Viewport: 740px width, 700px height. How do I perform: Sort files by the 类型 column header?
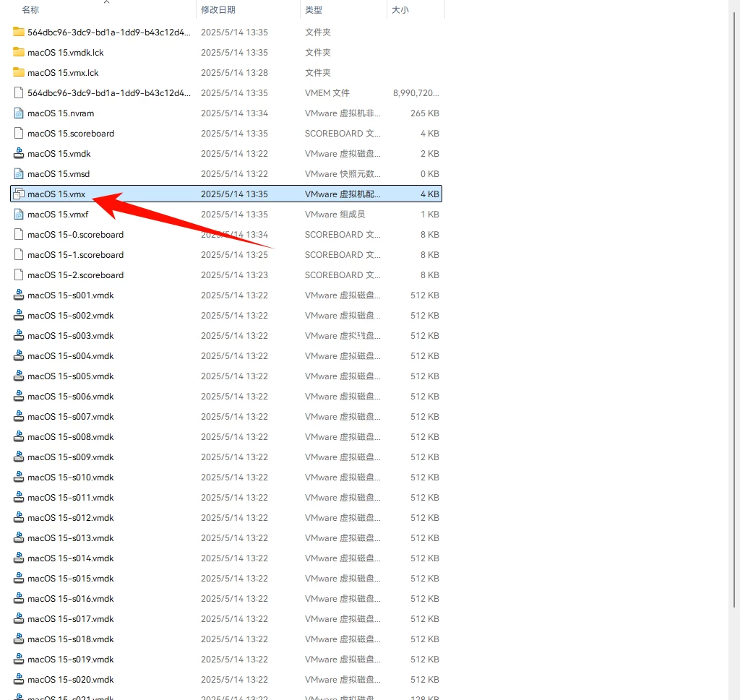point(314,10)
